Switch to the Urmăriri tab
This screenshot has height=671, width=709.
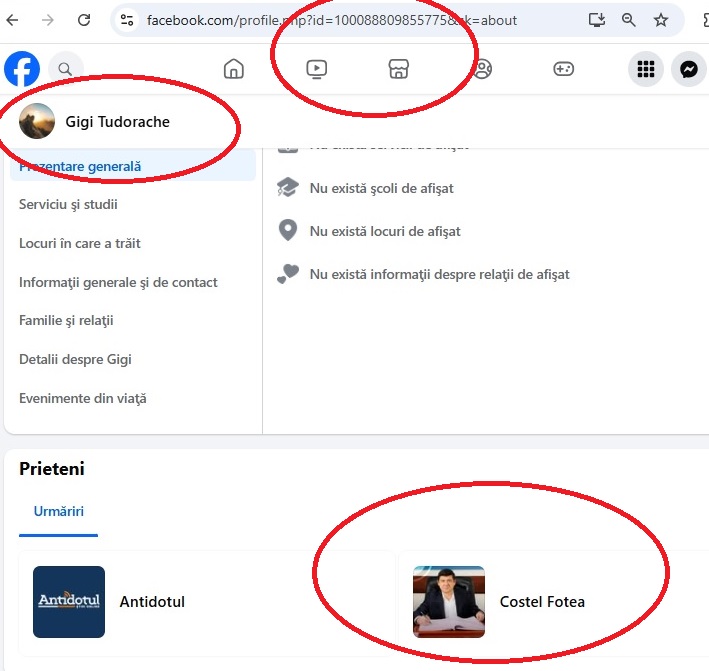click(58, 511)
